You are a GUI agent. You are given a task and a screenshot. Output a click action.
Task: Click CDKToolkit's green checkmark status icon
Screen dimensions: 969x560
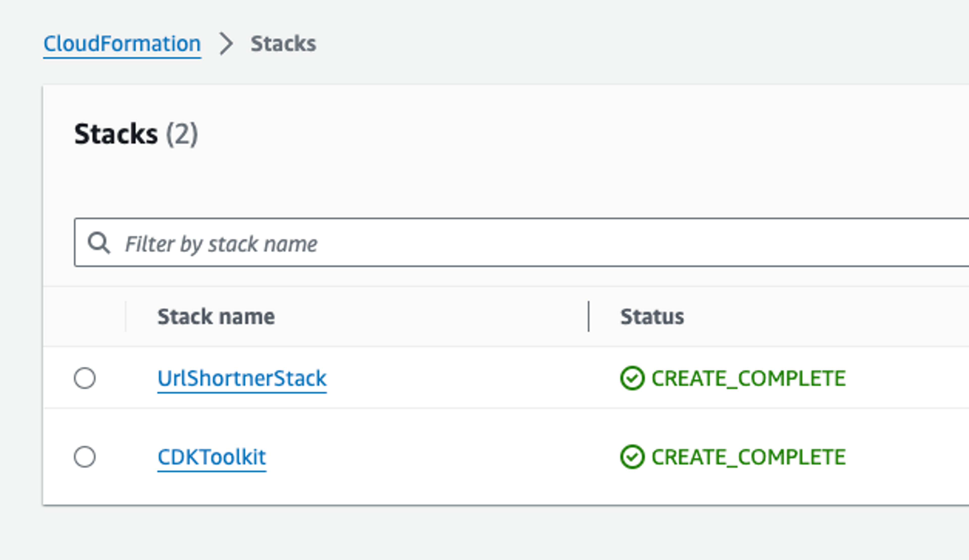[632, 457]
